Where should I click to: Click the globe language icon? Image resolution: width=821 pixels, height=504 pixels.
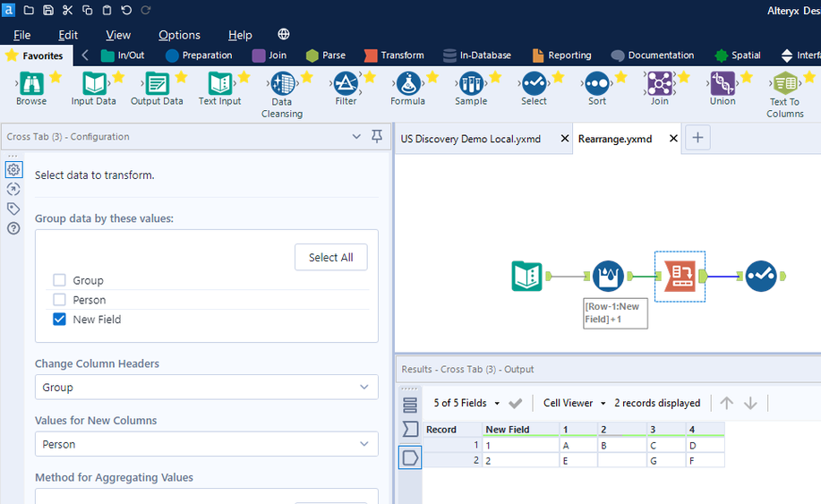[283, 35]
